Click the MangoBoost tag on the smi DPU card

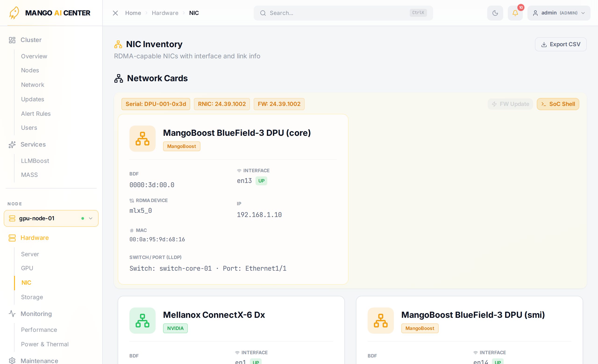click(420, 328)
